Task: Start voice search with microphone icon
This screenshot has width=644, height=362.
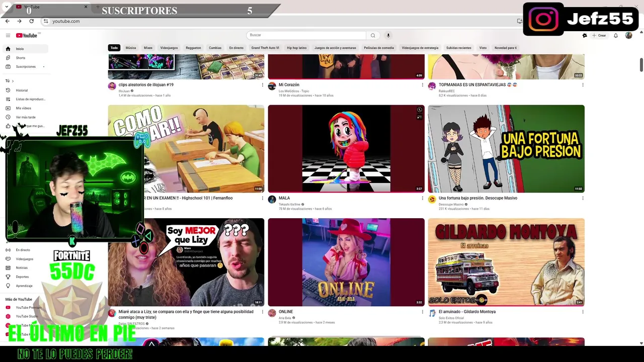Action: (x=388, y=35)
